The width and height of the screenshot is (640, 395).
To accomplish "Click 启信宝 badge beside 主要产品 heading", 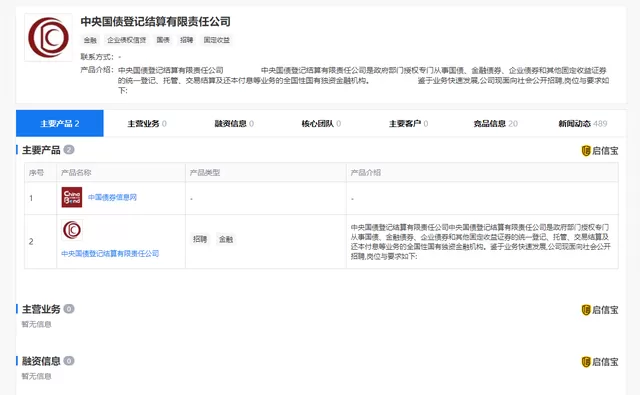I will point(600,151).
